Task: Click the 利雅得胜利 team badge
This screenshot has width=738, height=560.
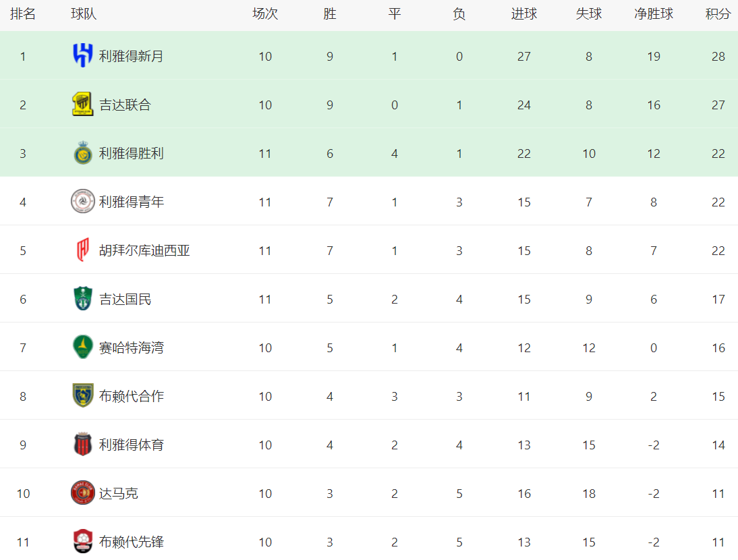Action: click(x=83, y=153)
